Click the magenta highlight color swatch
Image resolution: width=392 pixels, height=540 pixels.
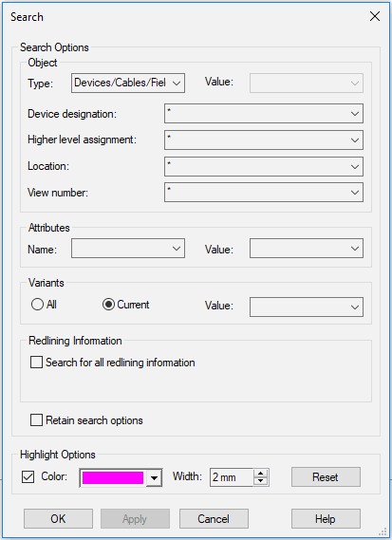click(x=113, y=477)
